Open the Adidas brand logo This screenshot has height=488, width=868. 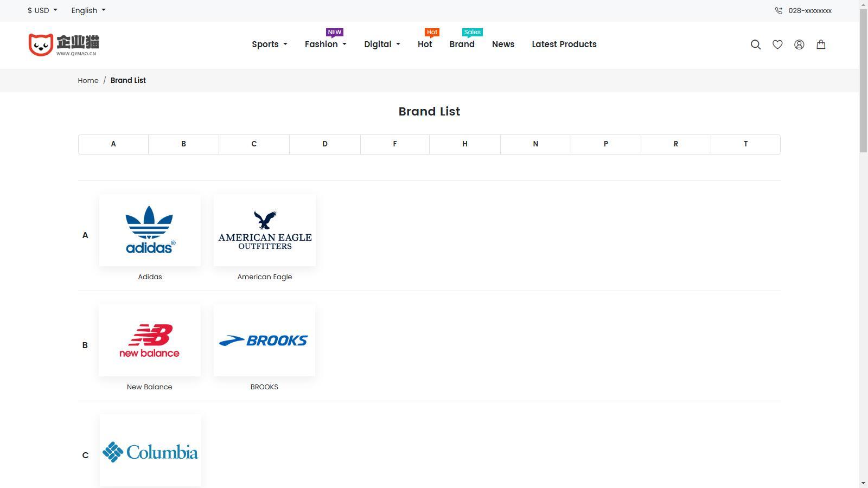[x=150, y=230]
